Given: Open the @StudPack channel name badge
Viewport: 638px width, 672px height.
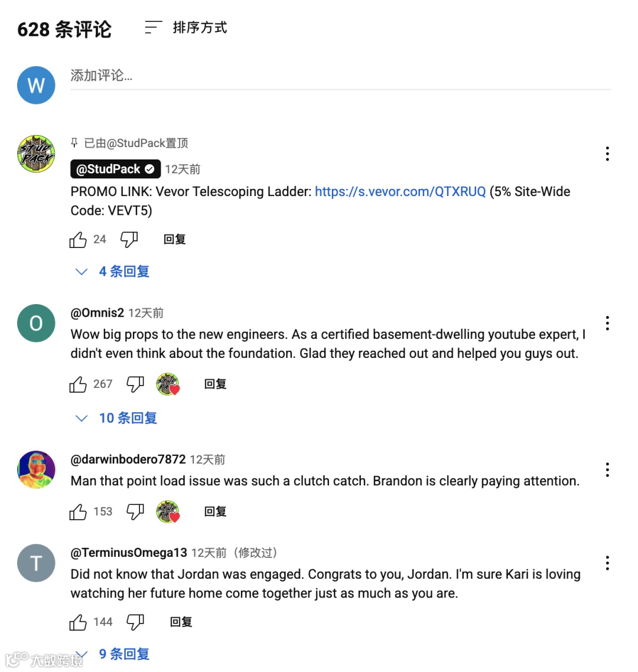Looking at the screenshot, I should (x=115, y=169).
